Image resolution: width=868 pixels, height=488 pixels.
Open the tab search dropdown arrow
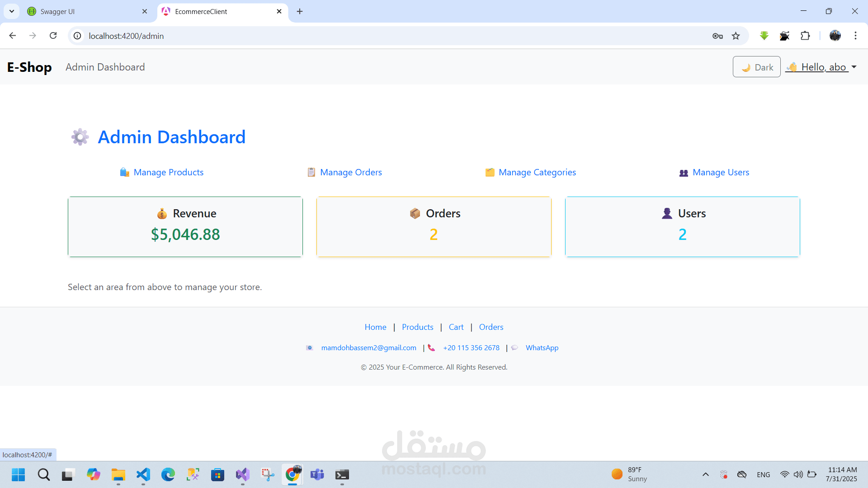tap(12, 11)
